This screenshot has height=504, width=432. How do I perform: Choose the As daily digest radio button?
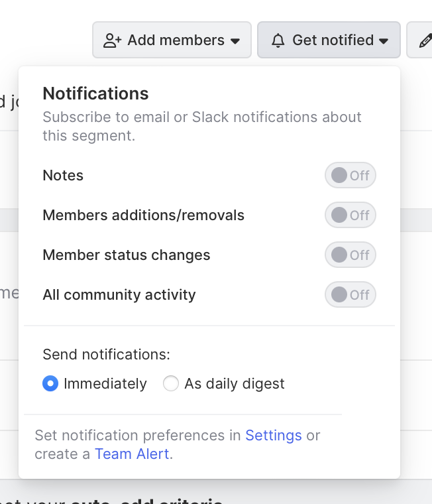coord(171,384)
